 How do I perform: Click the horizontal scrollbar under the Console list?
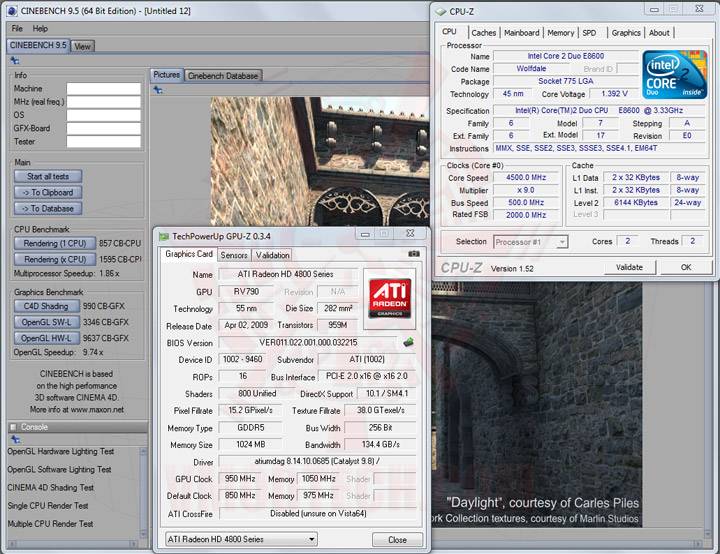73,544
